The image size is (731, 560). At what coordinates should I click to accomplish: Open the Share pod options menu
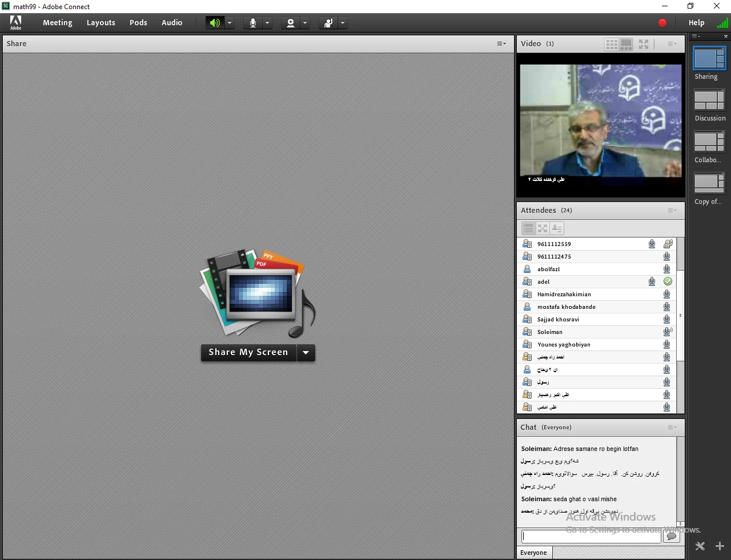coord(501,44)
